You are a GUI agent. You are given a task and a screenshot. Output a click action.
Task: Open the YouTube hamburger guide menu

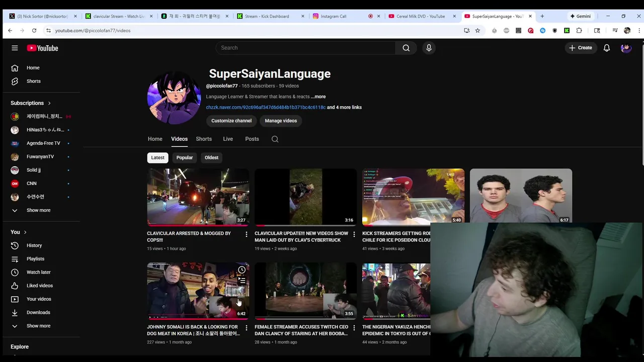(x=15, y=48)
